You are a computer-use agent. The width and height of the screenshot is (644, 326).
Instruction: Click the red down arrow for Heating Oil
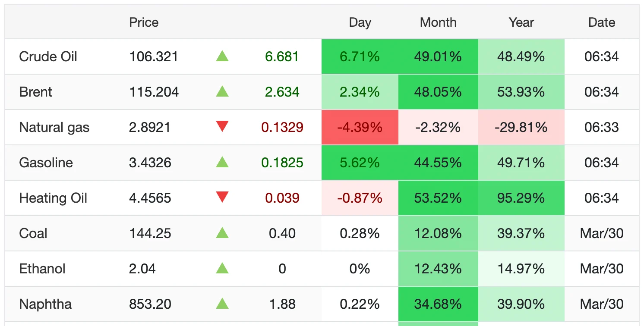(222, 197)
